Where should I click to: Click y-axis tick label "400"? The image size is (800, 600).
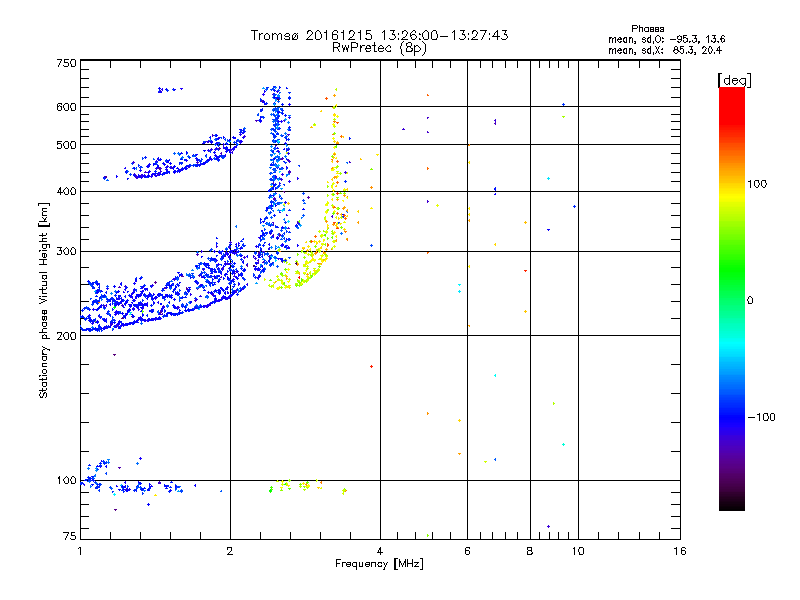[66, 191]
